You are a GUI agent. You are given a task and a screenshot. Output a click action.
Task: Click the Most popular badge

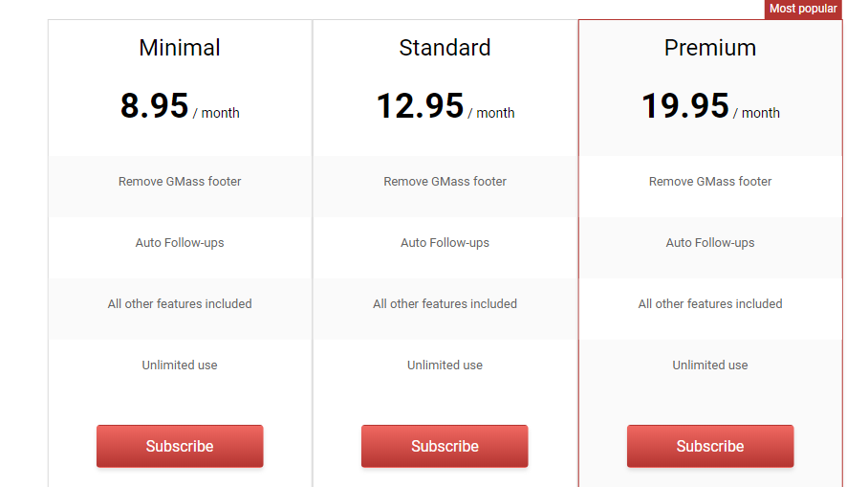[x=803, y=9]
